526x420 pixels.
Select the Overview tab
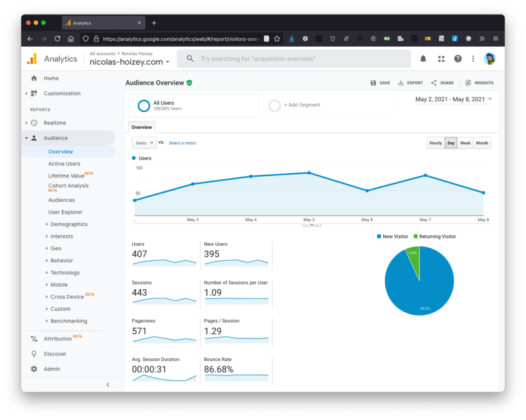[x=141, y=127]
